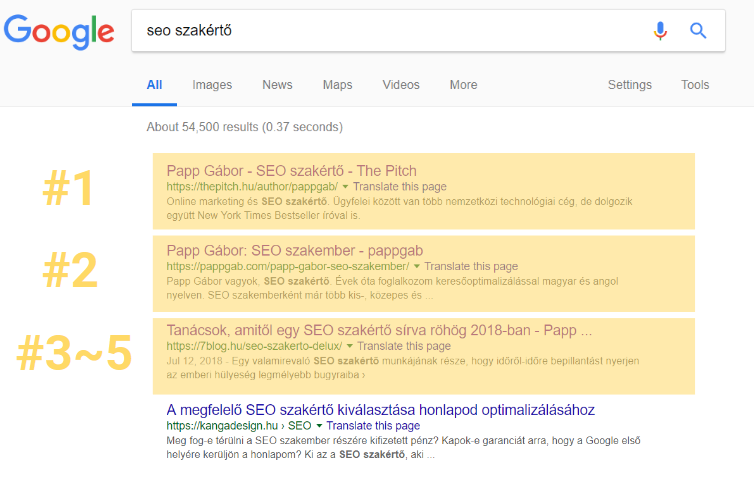Click the blue magnifier search button

[x=698, y=31]
